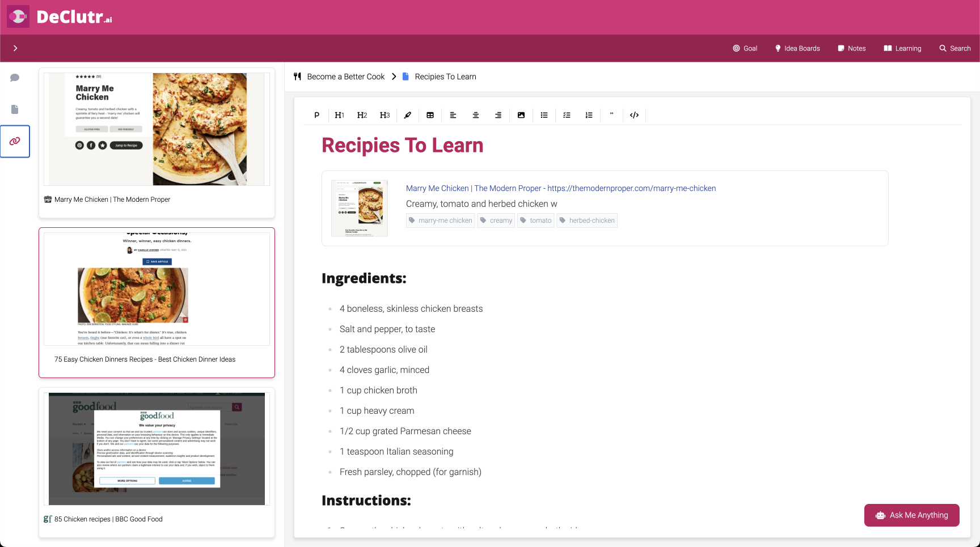The height and width of the screenshot is (547, 980).
Task: Click '1 cup heavy cream' line
Action: click(x=377, y=411)
